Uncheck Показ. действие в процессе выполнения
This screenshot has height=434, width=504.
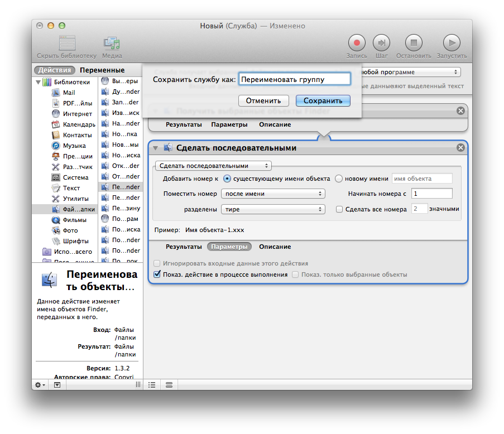click(158, 274)
